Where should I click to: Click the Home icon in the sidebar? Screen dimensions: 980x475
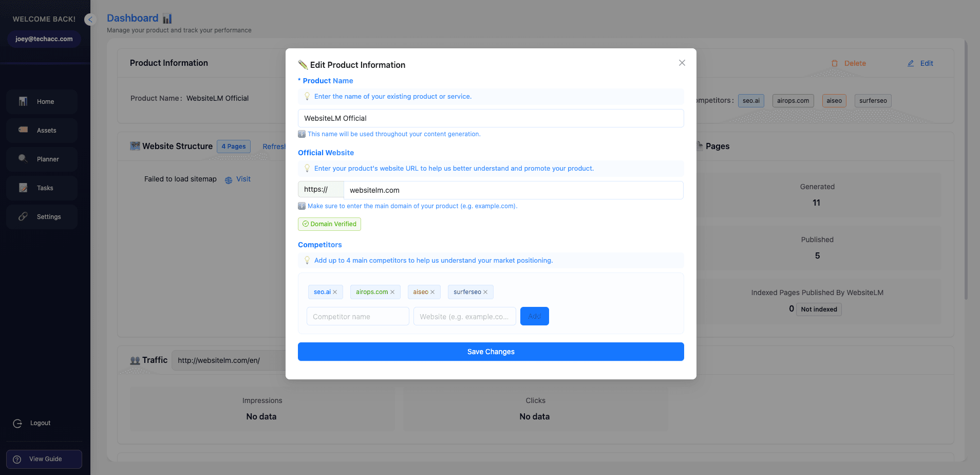tap(23, 101)
